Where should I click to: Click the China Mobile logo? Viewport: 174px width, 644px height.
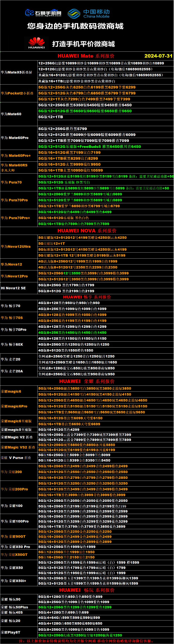point(89,13)
